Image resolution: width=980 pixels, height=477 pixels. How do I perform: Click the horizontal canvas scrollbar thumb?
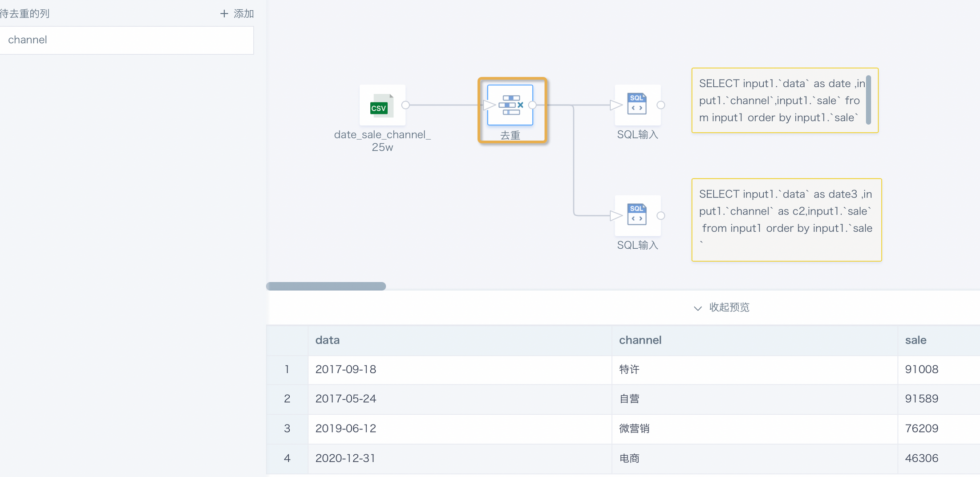(326, 286)
